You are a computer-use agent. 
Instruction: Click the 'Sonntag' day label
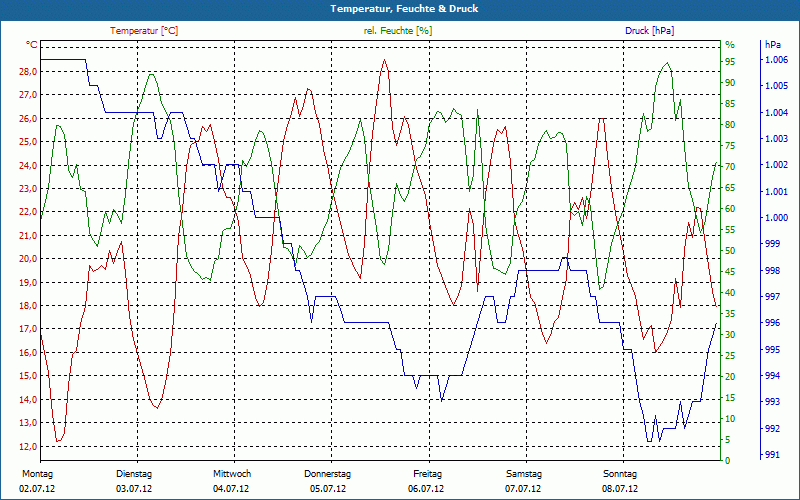pyautogui.click(x=620, y=474)
